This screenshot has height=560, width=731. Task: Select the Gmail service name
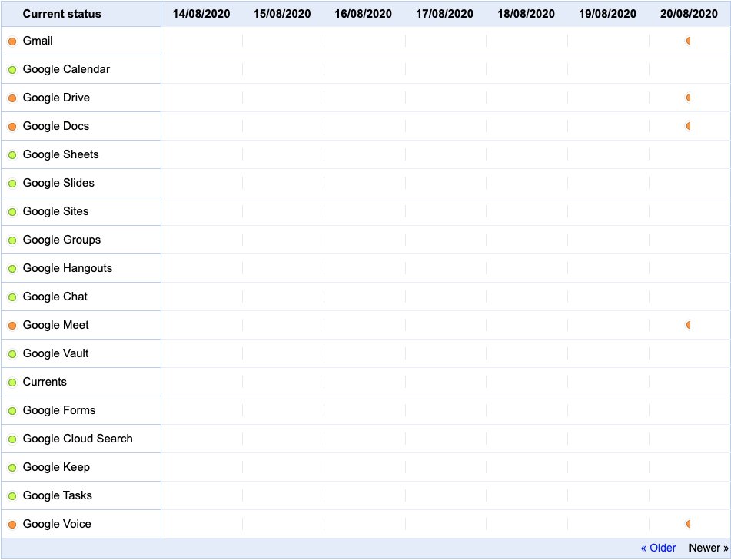(38, 41)
